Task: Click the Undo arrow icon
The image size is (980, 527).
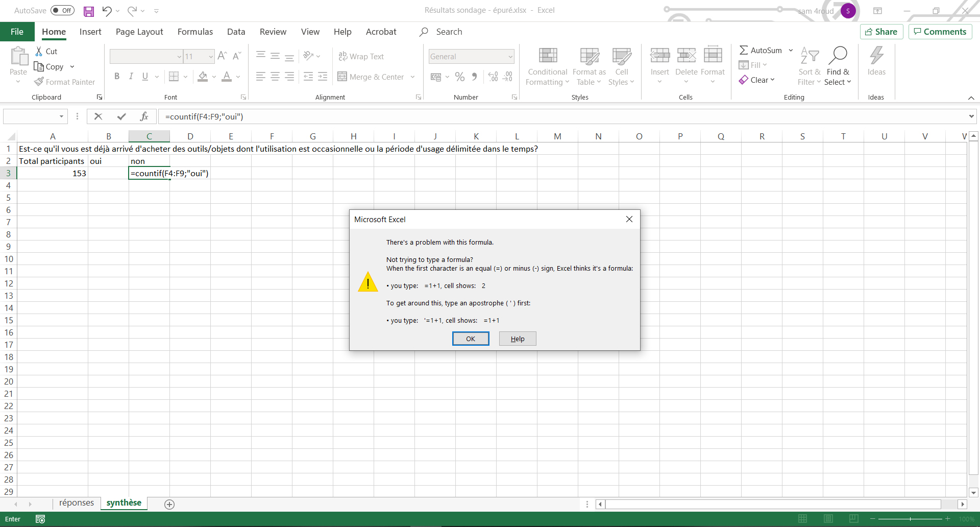Action: (106, 11)
